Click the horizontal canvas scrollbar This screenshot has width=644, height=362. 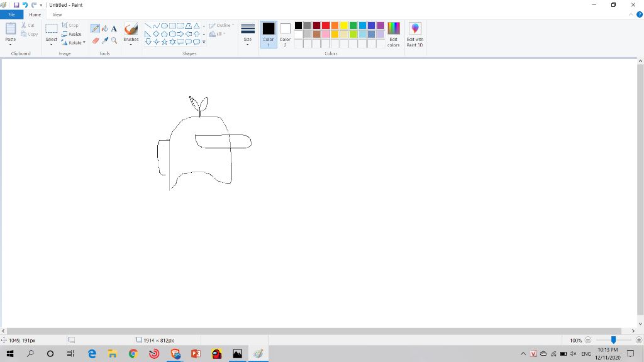tap(314, 331)
